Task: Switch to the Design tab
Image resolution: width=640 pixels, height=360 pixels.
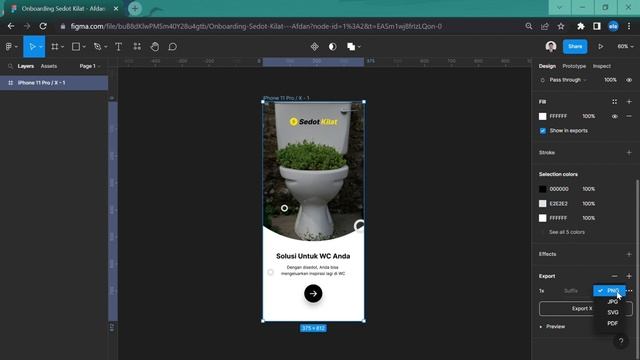Action: tap(547, 66)
